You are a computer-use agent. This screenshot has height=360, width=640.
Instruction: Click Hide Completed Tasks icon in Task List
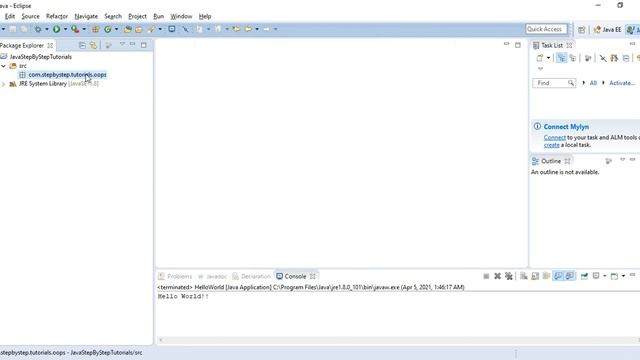[603, 58]
